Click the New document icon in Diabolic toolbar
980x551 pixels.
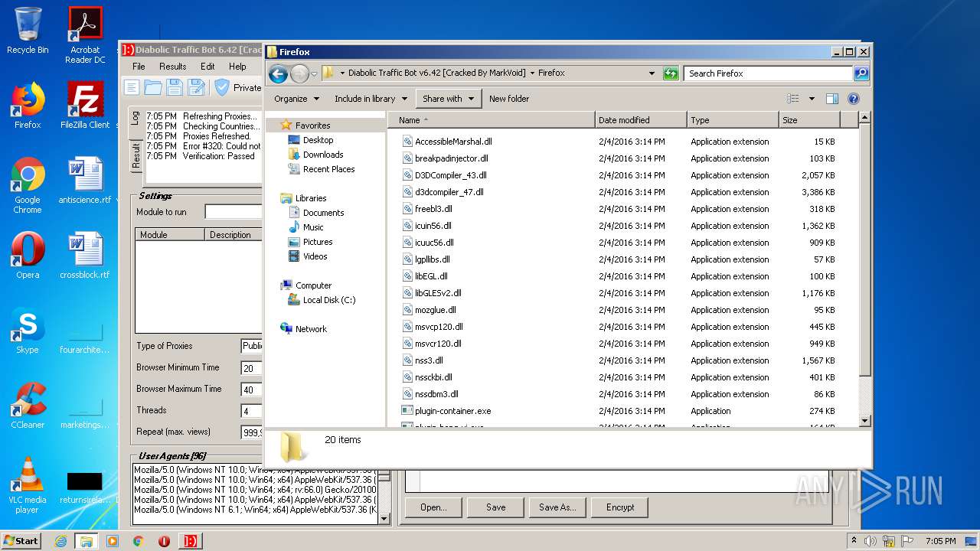point(132,87)
